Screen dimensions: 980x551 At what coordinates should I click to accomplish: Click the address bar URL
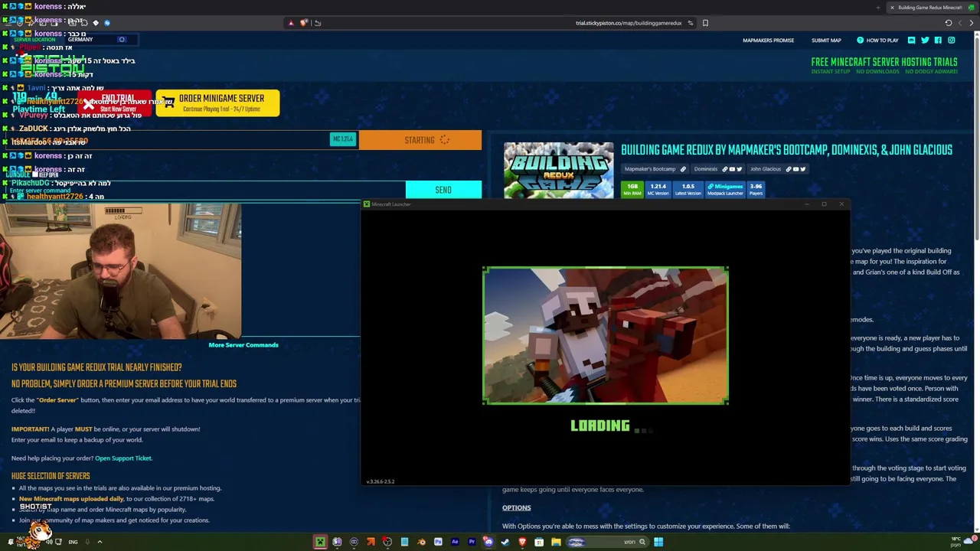point(629,23)
